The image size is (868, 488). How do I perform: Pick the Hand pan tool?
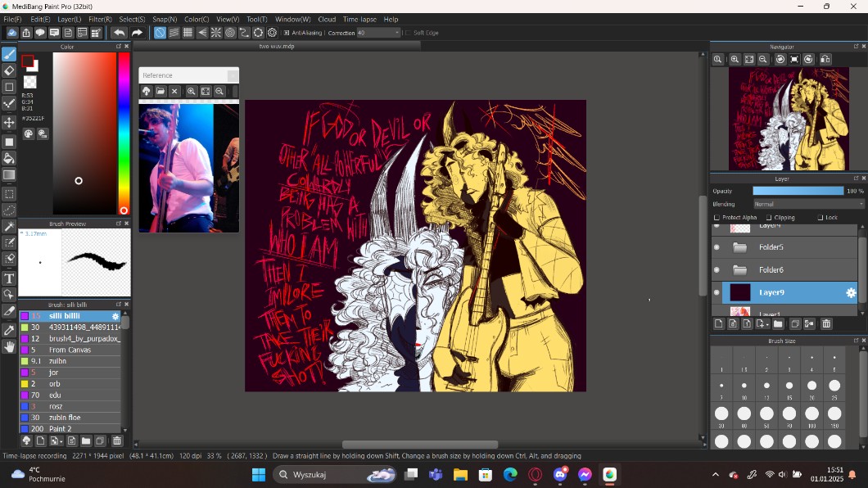click(9, 346)
